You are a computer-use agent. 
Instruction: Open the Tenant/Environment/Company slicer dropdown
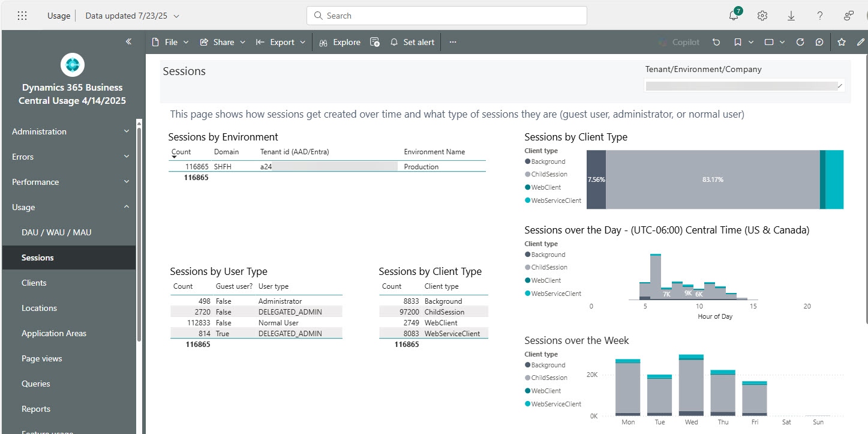pyautogui.click(x=744, y=86)
